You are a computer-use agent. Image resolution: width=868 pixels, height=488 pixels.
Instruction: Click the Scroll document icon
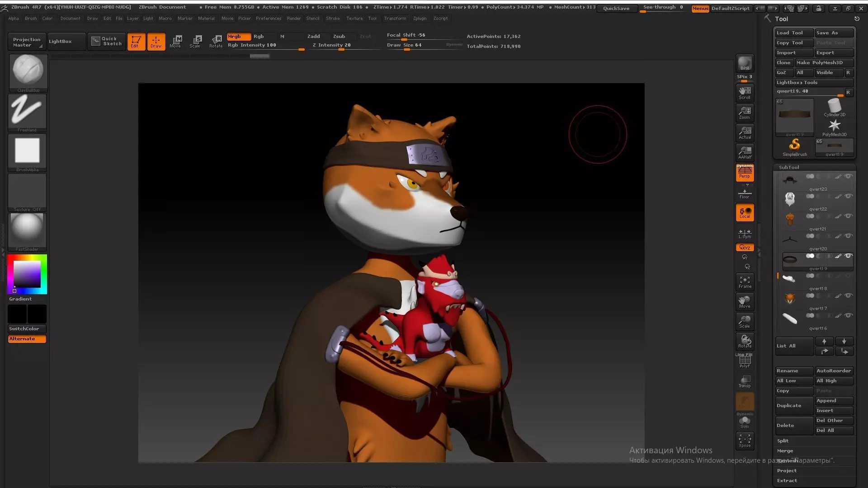(x=745, y=92)
